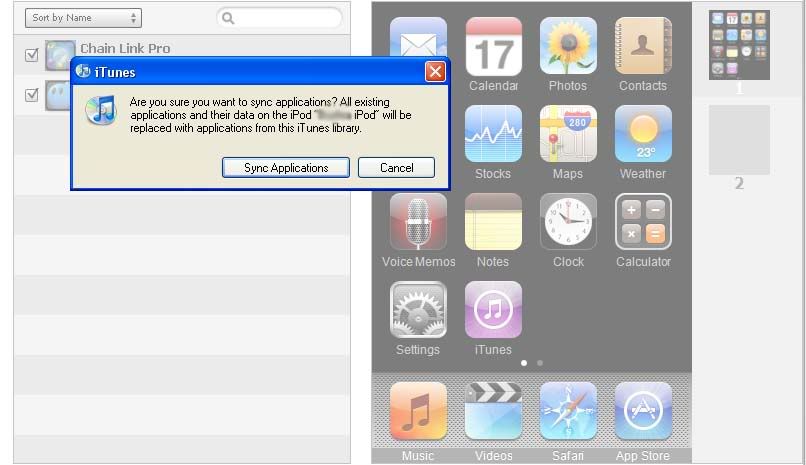Viewport: 806px width, 465px height.
Task: Click the Settings gear icon
Action: coord(418,310)
